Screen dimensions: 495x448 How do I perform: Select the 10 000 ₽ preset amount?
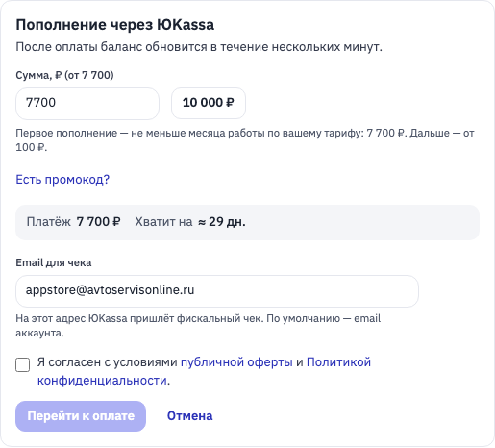pos(209,103)
